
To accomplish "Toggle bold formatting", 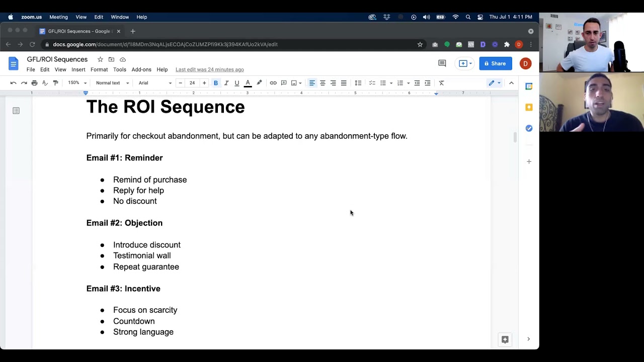I will tap(216, 83).
